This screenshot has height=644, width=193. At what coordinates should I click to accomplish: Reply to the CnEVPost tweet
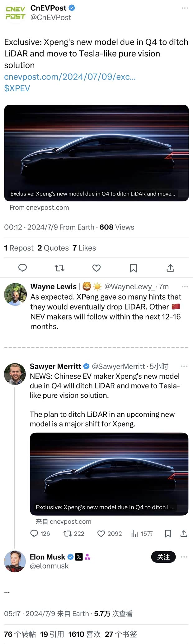point(22,268)
